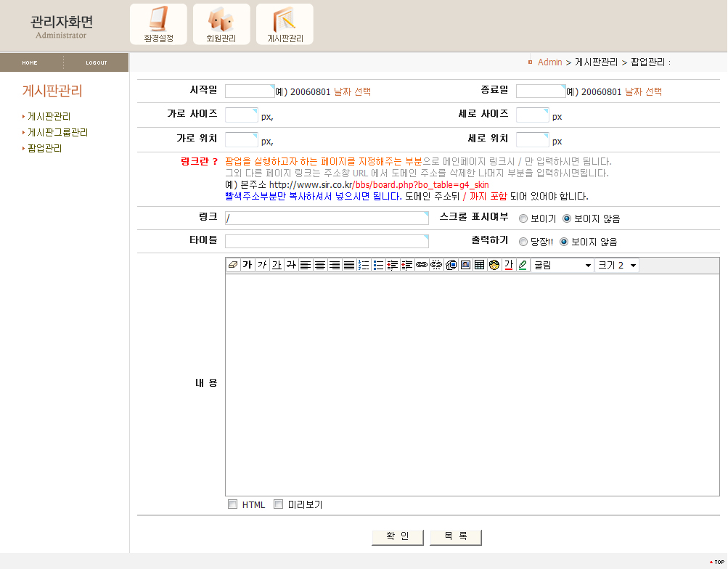This screenshot has width=728, height=569.
Task: Check the 미리보기 preview checkbox
Action: [278, 504]
